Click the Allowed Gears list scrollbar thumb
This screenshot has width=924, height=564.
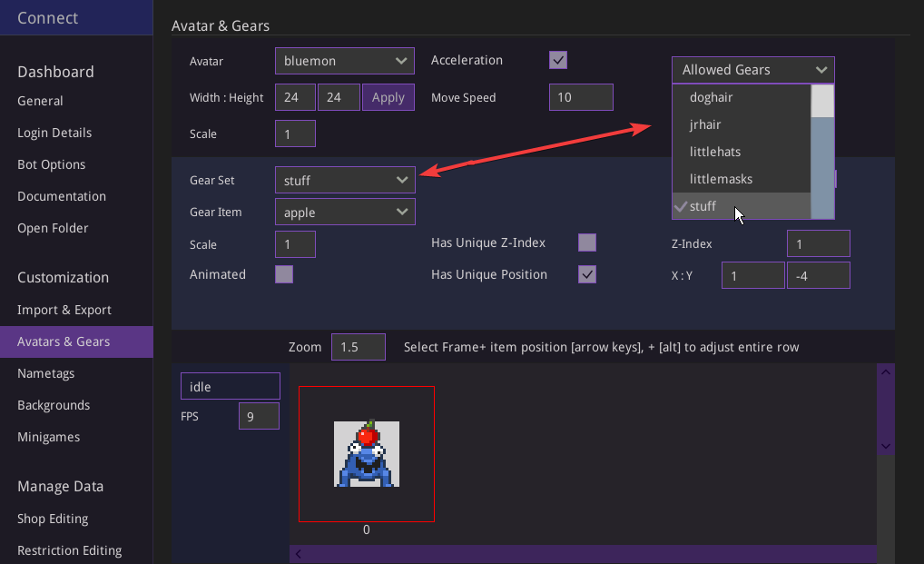click(822, 101)
